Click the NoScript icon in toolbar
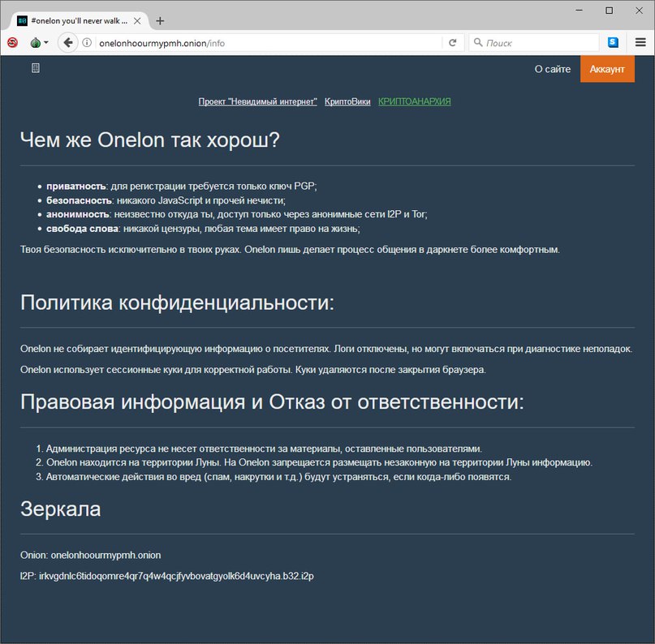The image size is (655, 644). point(13,43)
